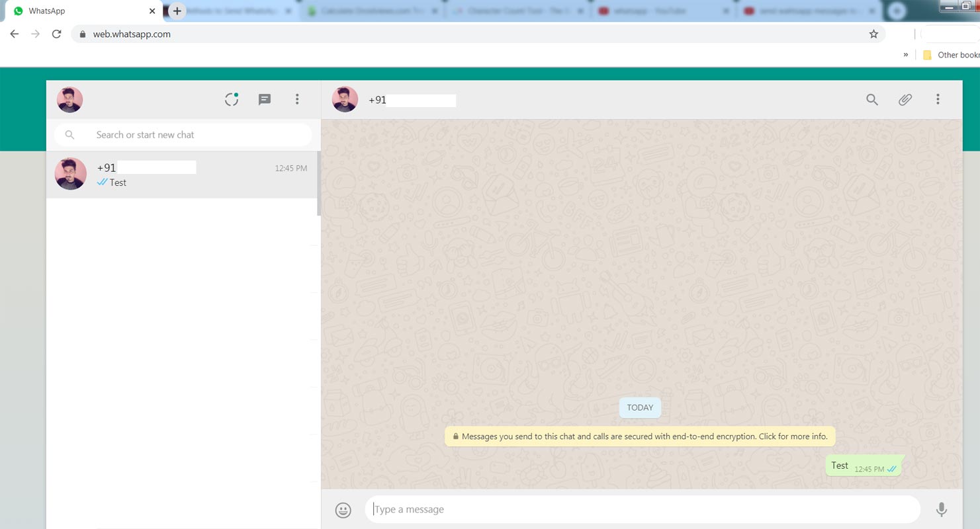Screen dimensions: 980x529
Task: Click the contact avatar in conversation header
Action: (x=345, y=99)
